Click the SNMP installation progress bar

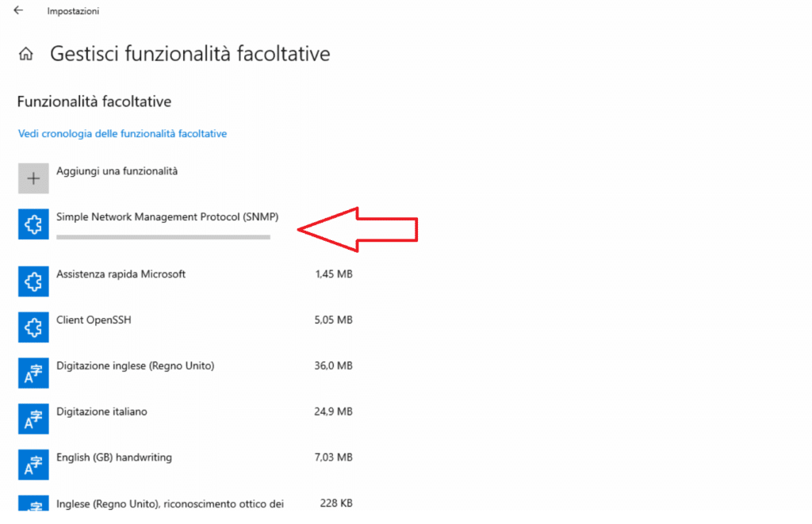[x=163, y=236]
